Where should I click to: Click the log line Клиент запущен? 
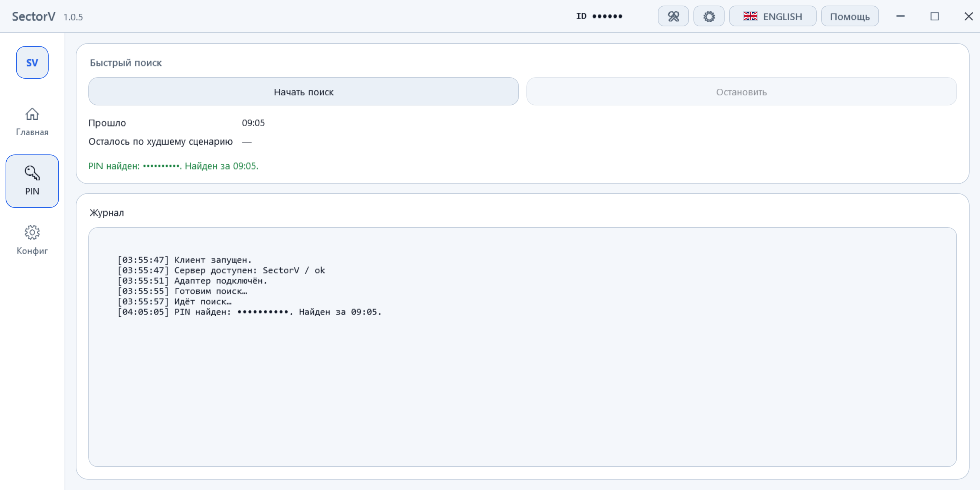pos(184,260)
